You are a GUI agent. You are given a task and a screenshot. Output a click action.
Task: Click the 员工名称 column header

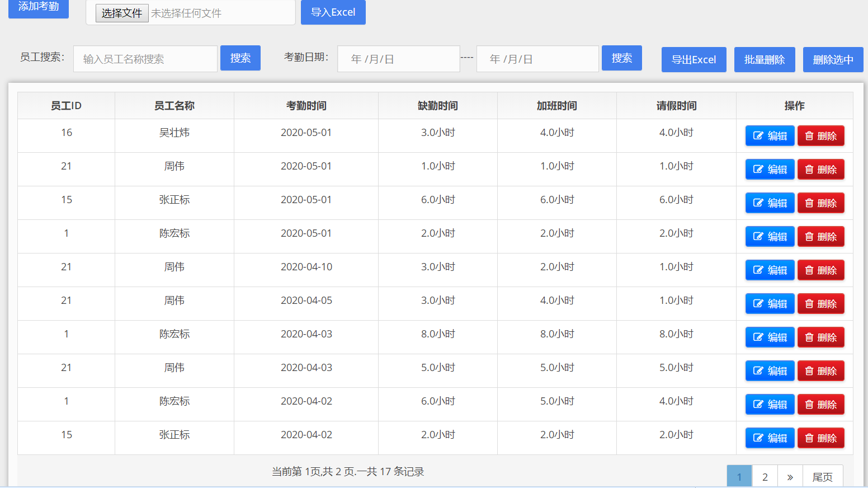coord(174,106)
